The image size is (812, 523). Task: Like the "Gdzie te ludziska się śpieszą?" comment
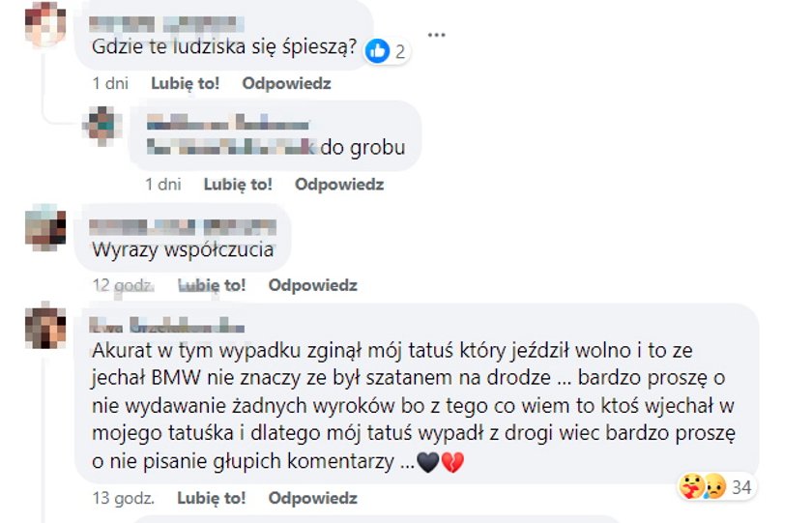pyautogui.click(x=185, y=83)
